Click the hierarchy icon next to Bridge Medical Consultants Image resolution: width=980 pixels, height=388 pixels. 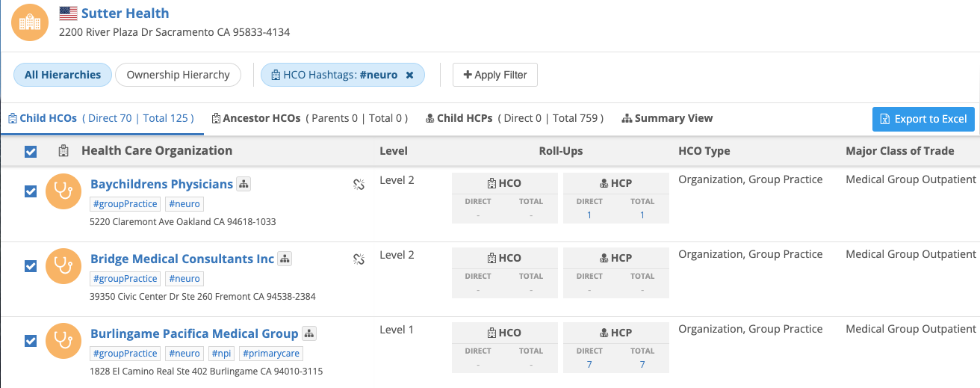click(285, 259)
